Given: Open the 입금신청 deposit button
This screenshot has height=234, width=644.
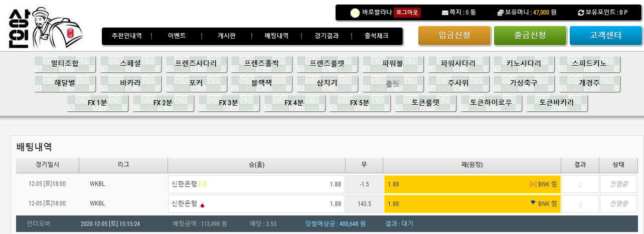Looking at the screenshot, I should pos(454,36).
